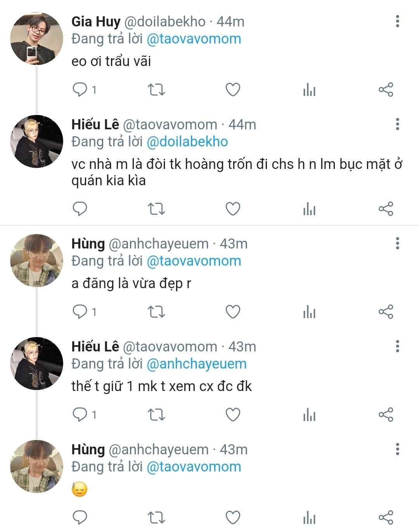Like Hiếu Lê's 'quán kia kìa' tweet
The image size is (419, 532).
[233, 209]
